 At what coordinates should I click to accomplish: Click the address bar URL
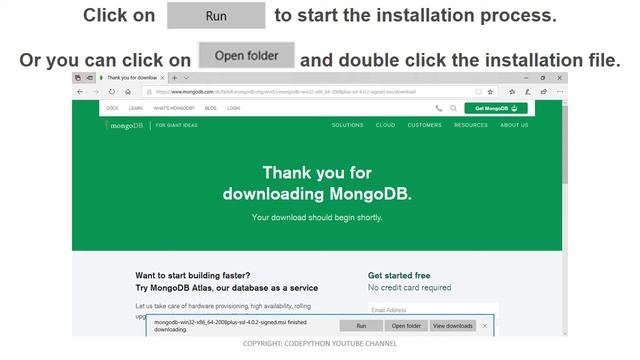[x=286, y=92]
